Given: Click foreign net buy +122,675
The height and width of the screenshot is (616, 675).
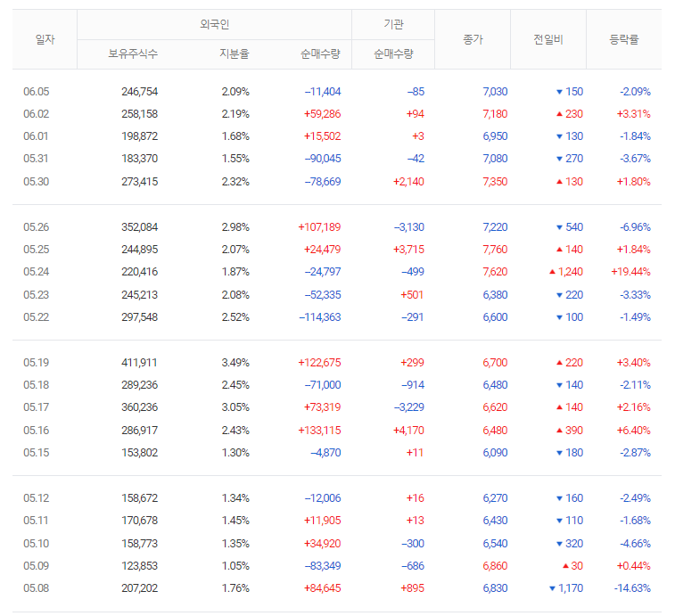Looking at the screenshot, I should pyautogui.click(x=319, y=363).
